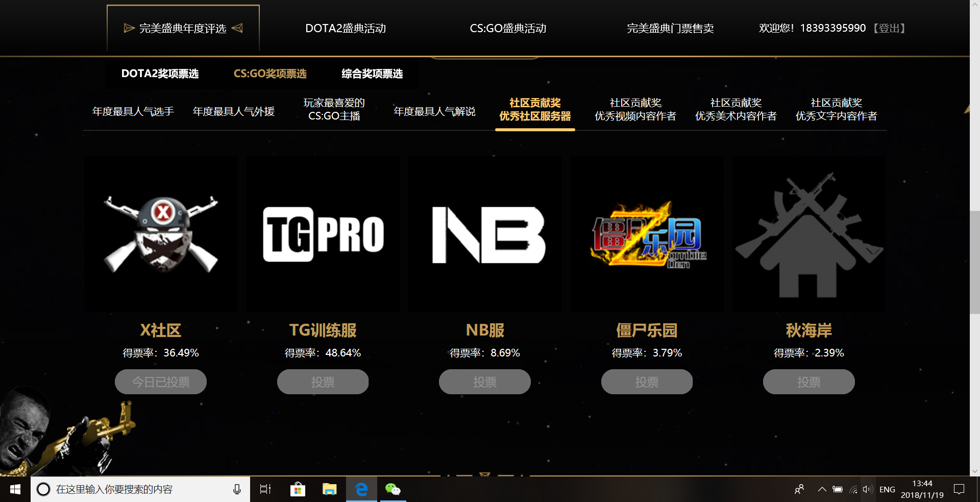Viewport: 980px width, 502px height.
Task: Log out using the 【登出】 link
Action: point(889,28)
